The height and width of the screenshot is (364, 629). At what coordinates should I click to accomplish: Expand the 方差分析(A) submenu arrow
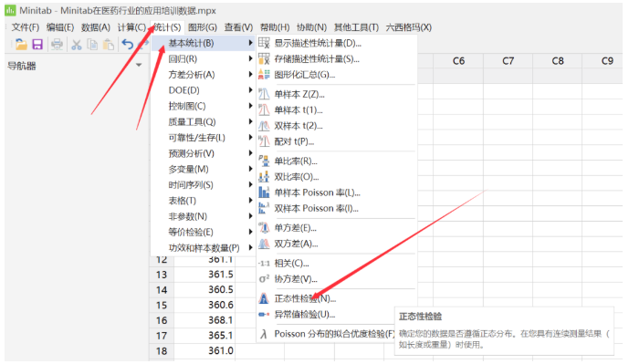tap(251, 75)
